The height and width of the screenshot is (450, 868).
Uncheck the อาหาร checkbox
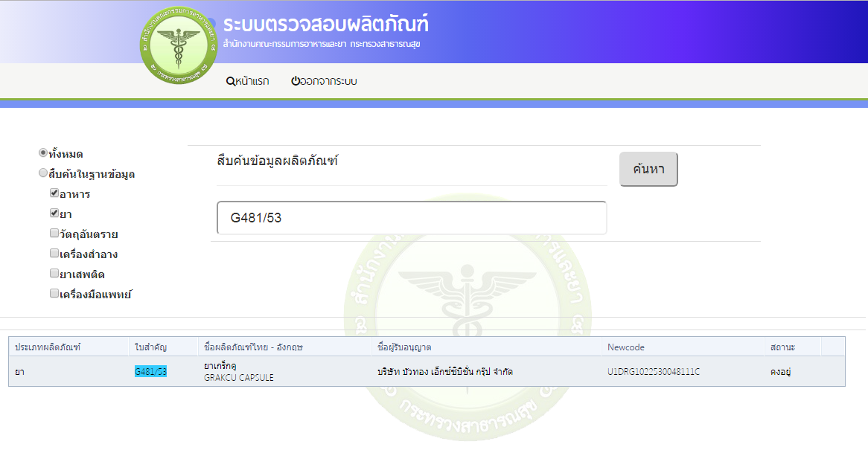[54, 193]
